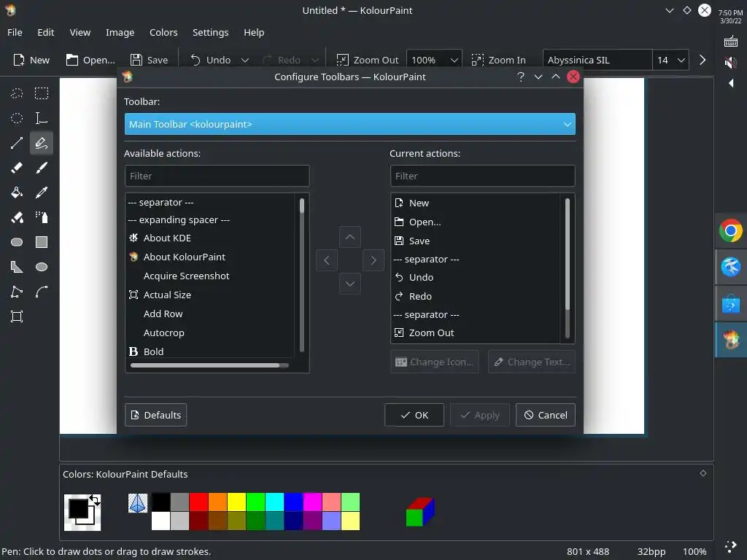Click the RGB color cube icon

419,512
